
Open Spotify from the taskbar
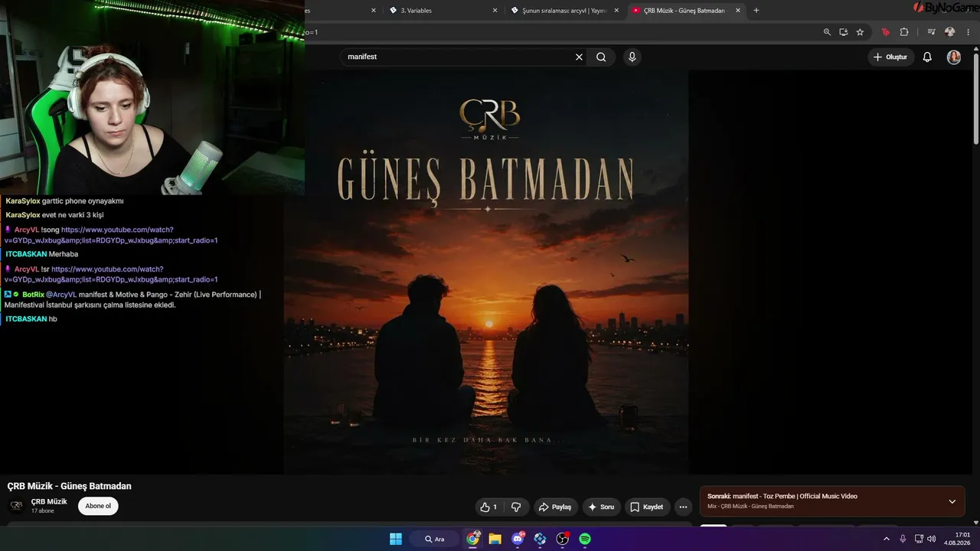pyautogui.click(x=585, y=539)
